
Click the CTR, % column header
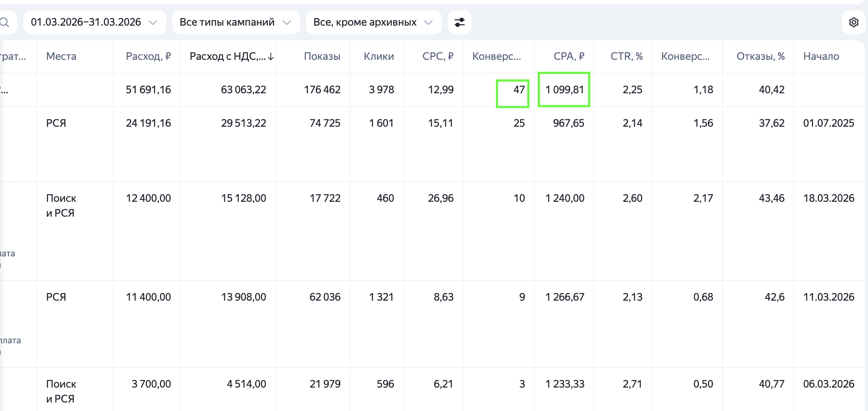tap(626, 56)
